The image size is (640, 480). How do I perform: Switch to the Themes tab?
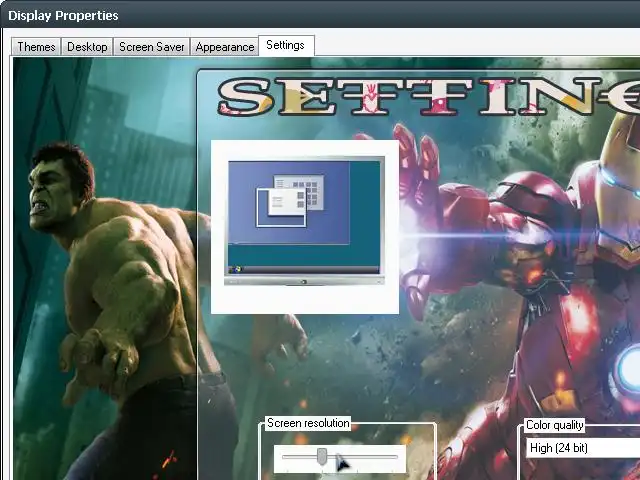pos(36,47)
